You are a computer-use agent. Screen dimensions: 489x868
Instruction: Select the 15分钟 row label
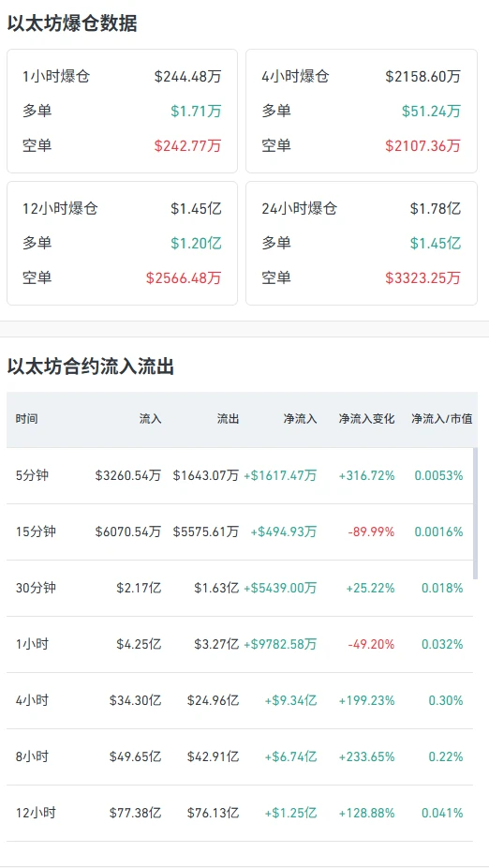click(36, 532)
